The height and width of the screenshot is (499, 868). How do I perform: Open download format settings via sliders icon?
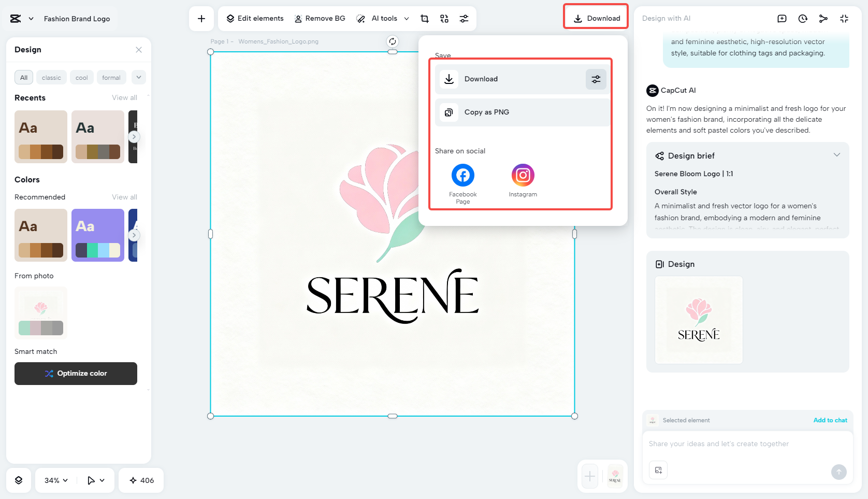[596, 79]
